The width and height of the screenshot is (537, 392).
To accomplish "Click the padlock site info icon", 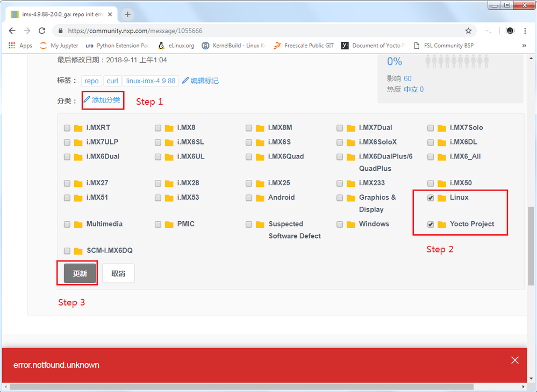I will (x=61, y=31).
